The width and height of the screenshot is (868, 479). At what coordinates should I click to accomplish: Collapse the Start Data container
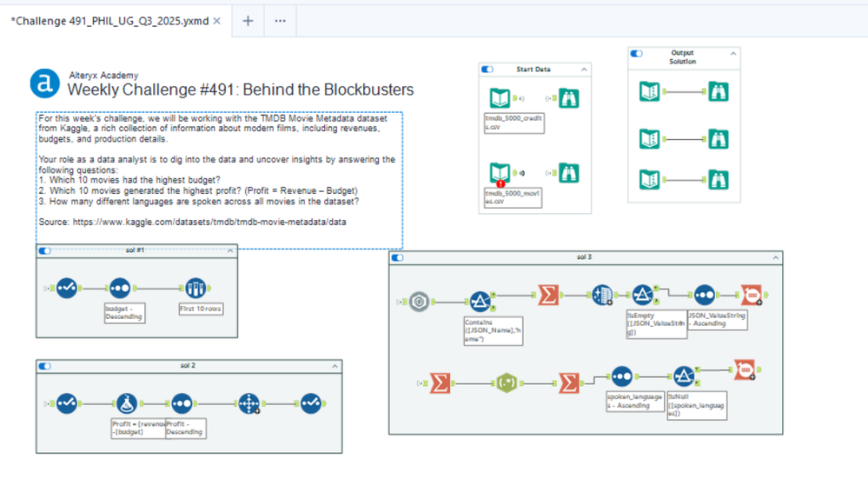pos(584,70)
